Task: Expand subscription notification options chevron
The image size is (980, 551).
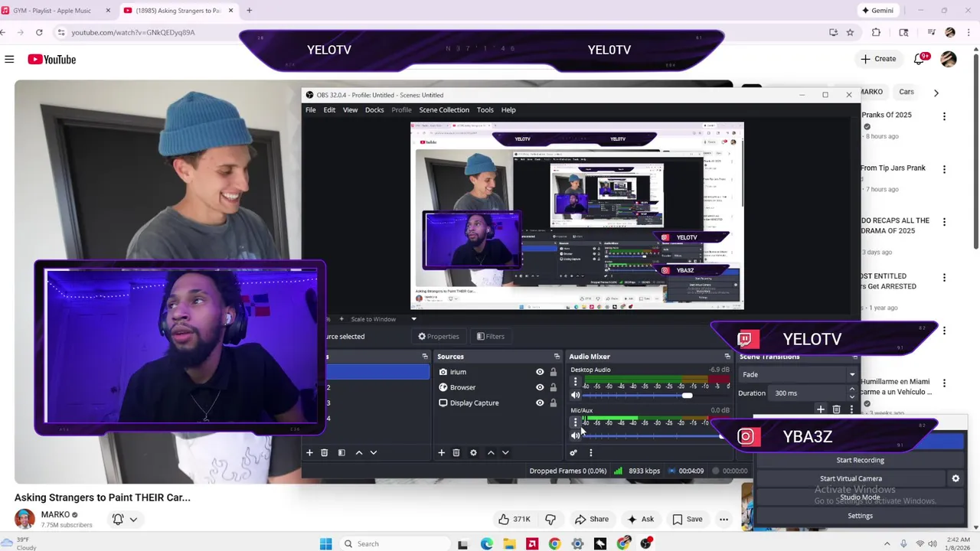Action: tap(133, 519)
